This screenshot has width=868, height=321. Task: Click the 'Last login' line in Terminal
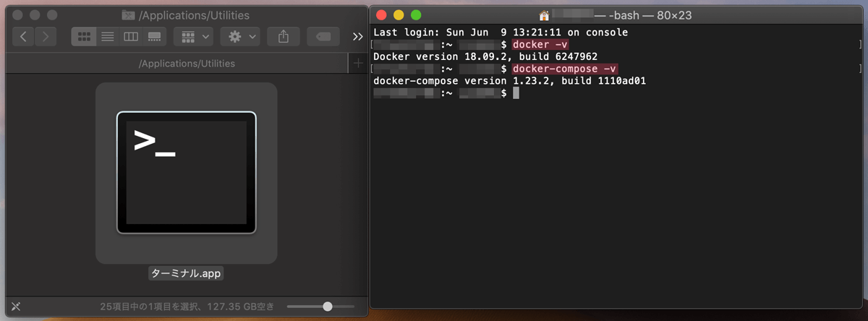(501, 33)
